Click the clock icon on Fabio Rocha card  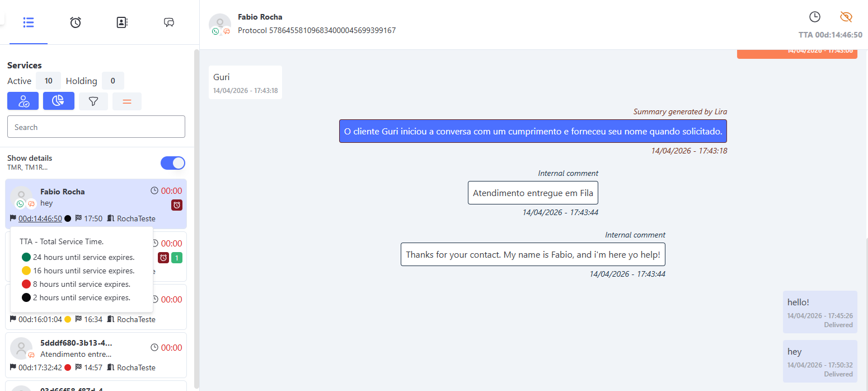tap(154, 190)
